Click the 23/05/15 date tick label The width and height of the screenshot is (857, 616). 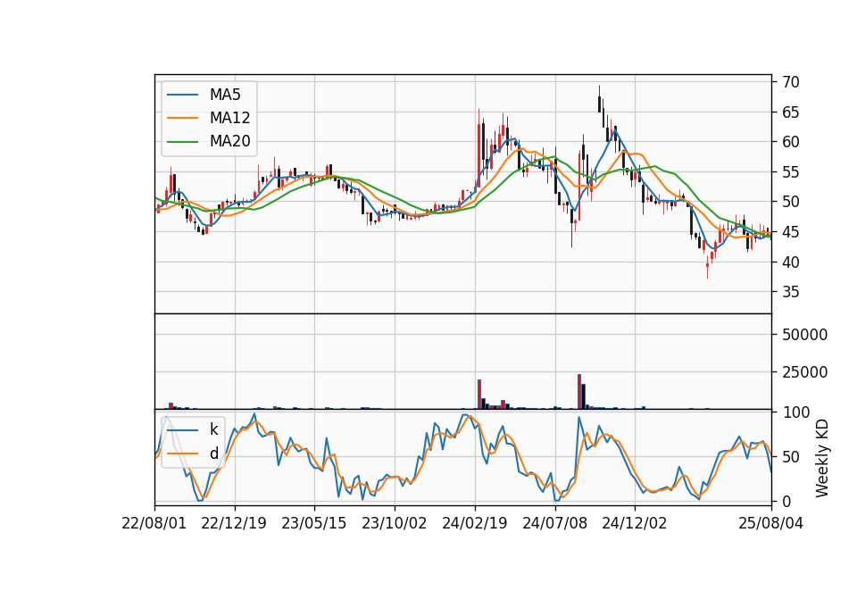313,523
